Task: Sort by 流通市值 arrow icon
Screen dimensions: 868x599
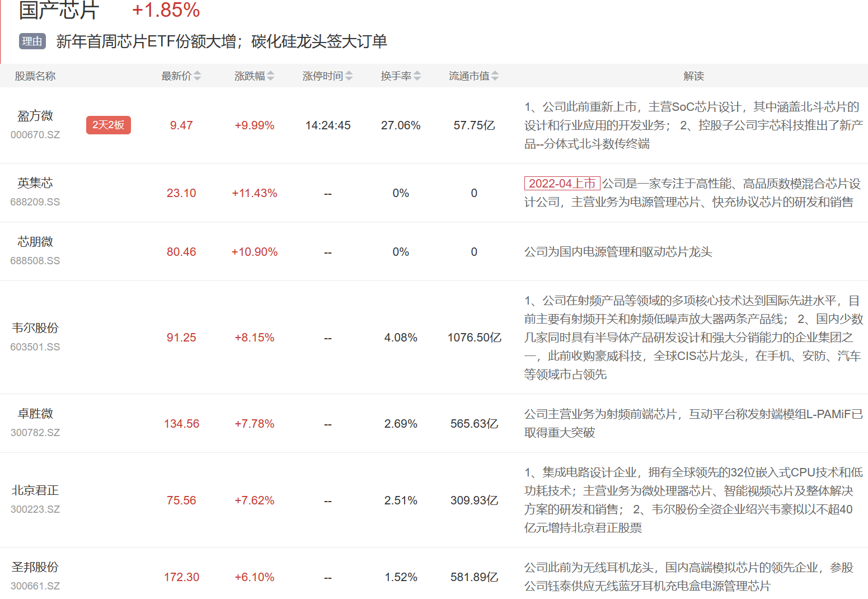Action: tap(495, 76)
